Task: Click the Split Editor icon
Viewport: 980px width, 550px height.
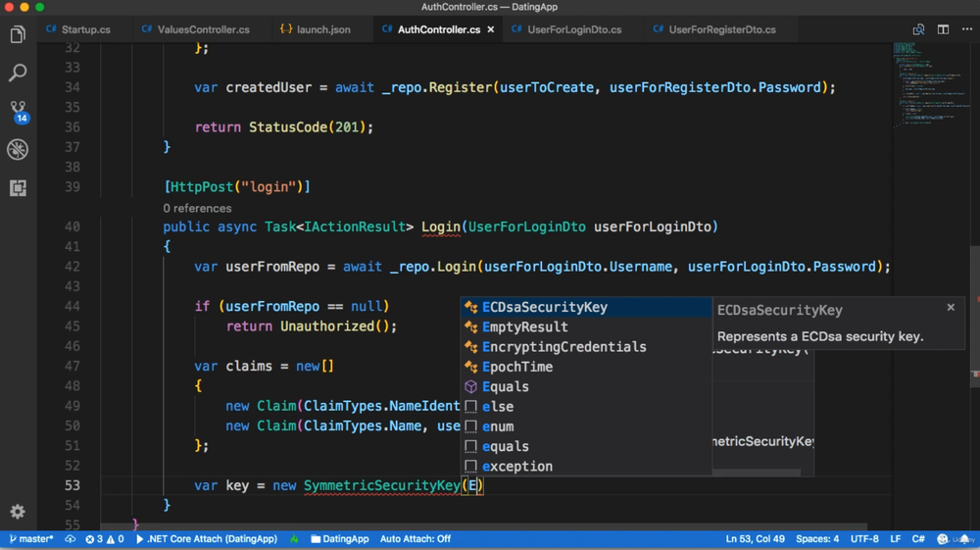Action: (943, 29)
